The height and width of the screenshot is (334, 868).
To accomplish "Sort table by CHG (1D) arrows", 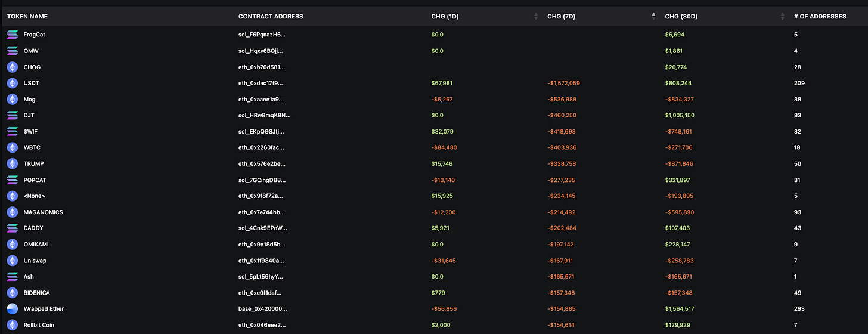I will click(536, 17).
